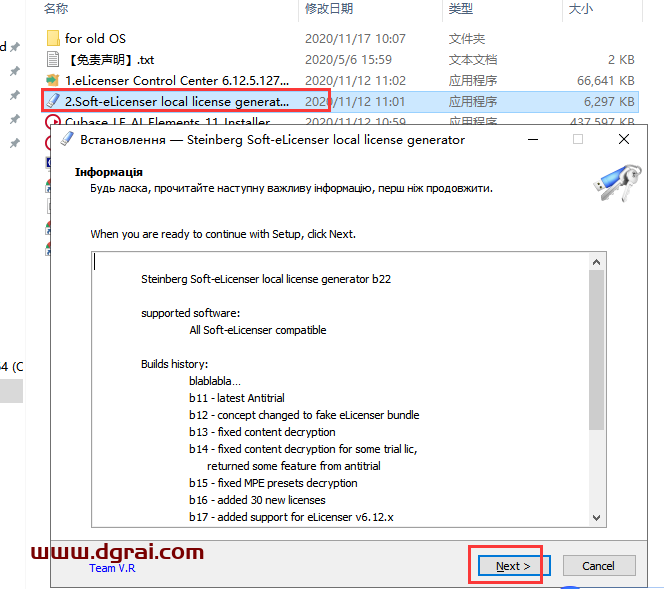Image resolution: width=664 pixels, height=589 pixels.
Task: Click the 'supported software:' line
Action: [x=191, y=313]
